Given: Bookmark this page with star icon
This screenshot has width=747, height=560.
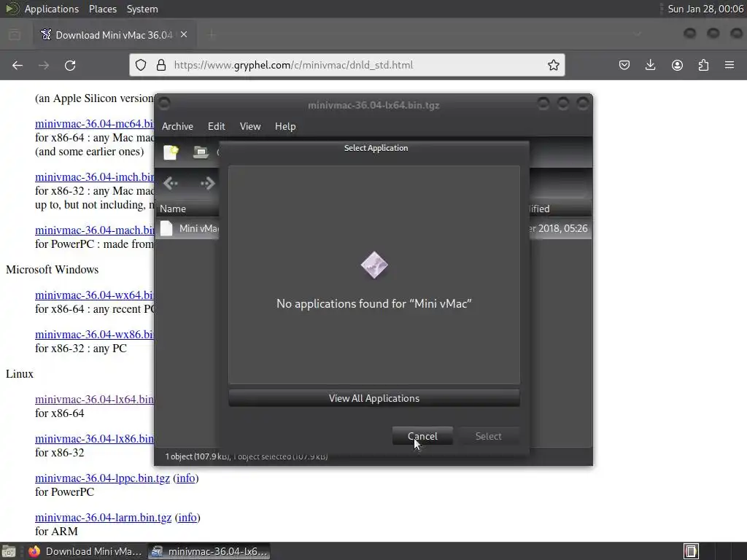Looking at the screenshot, I should click(553, 65).
